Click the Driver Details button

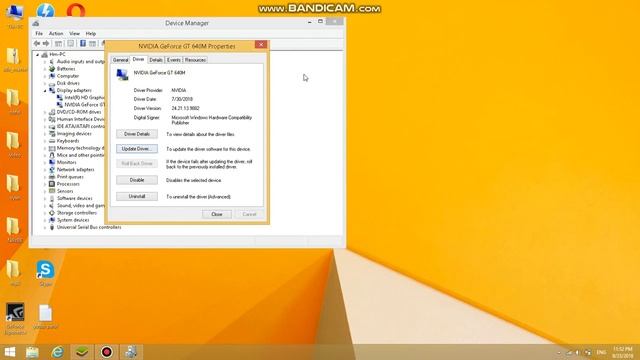pos(137,134)
